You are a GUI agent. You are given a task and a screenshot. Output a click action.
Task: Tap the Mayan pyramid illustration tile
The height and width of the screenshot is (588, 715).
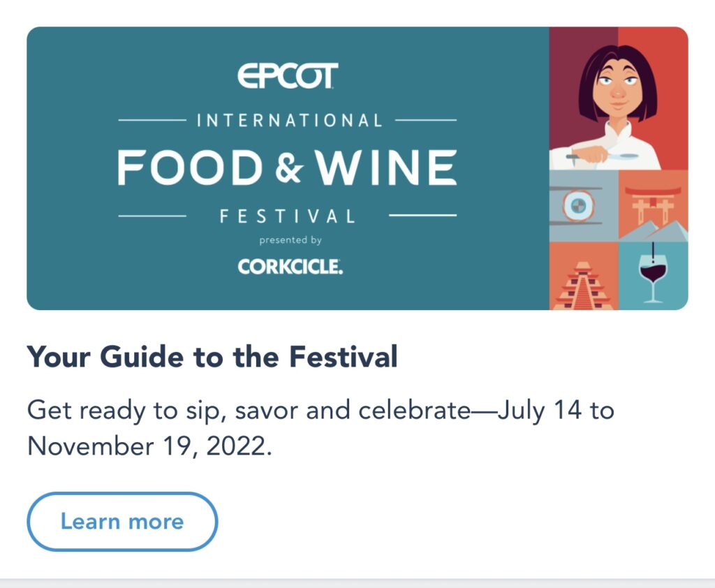[x=584, y=276]
